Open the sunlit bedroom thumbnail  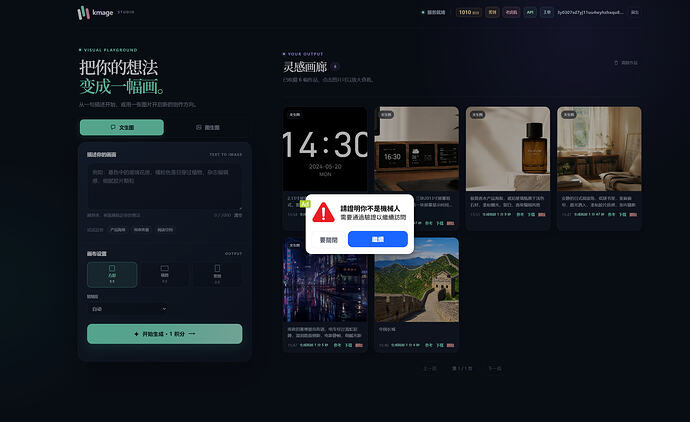click(x=599, y=149)
